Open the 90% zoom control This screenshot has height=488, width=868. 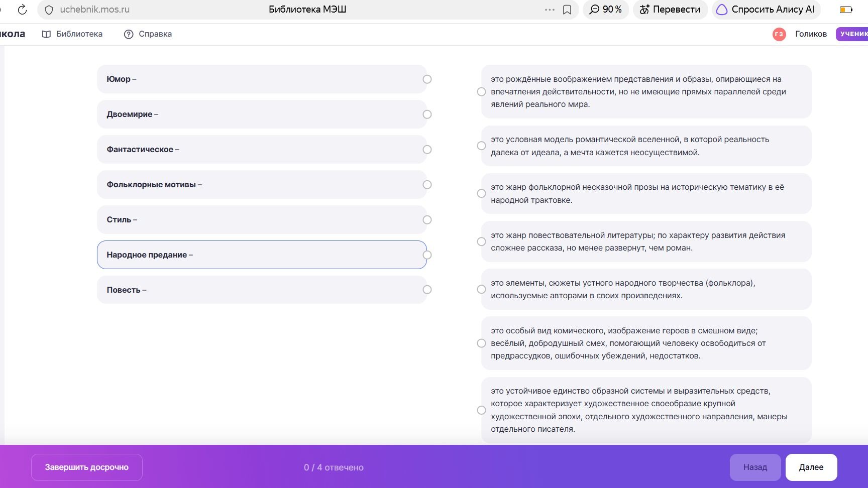[x=606, y=10]
